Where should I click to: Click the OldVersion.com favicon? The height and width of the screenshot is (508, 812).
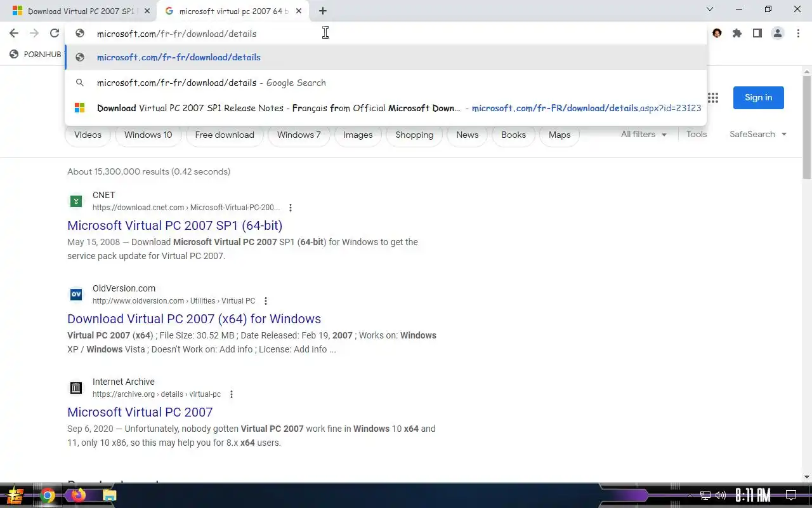76,295
